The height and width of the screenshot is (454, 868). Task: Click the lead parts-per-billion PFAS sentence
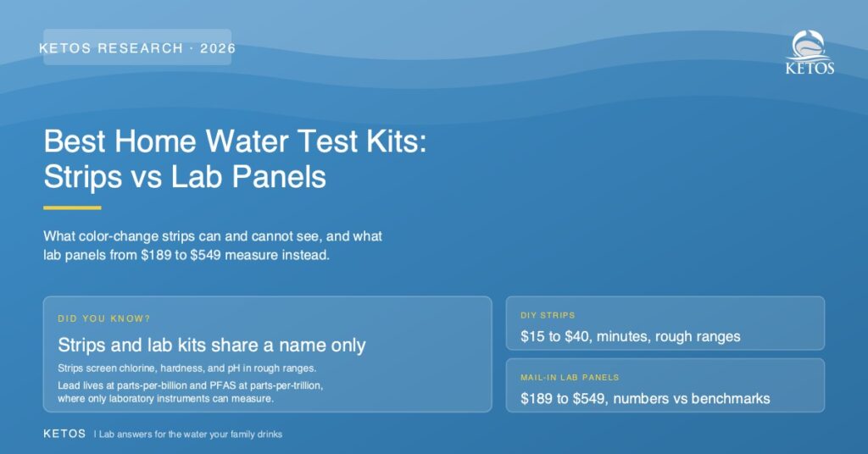[x=191, y=385]
